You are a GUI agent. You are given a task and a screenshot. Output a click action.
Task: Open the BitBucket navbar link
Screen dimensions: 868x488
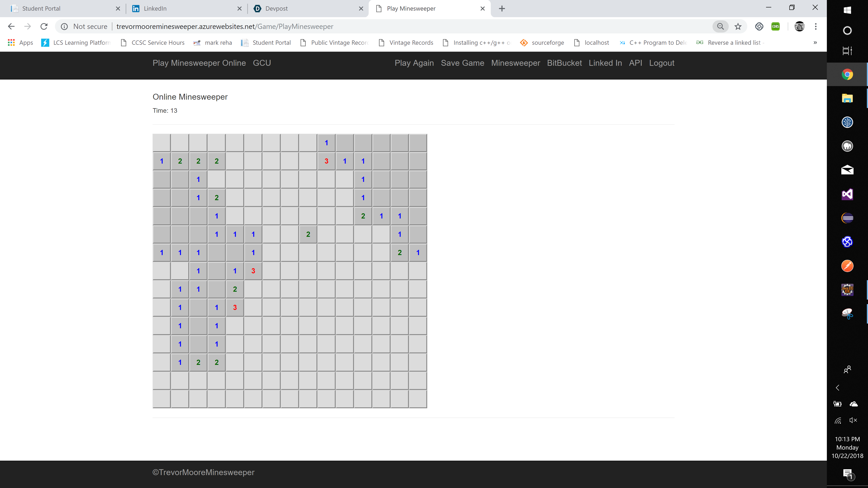[x=564, y=63]
